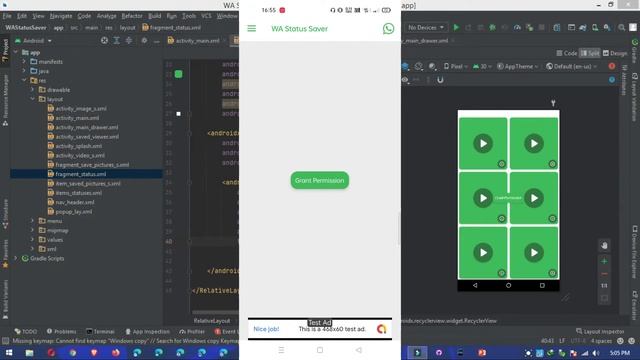Screen dimensions: 640x360
Task: Expand the mipmap folder
Action: pyautogui.click(x=33, y=230)
